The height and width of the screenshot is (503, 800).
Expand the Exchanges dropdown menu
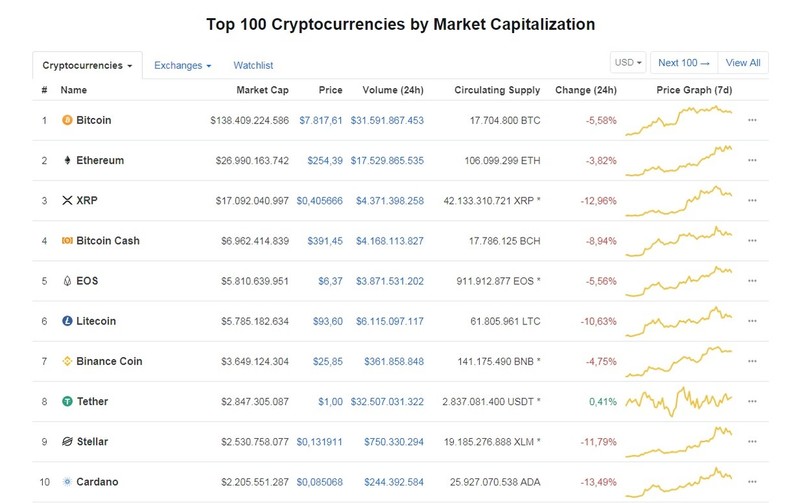(x=183, y=65)
